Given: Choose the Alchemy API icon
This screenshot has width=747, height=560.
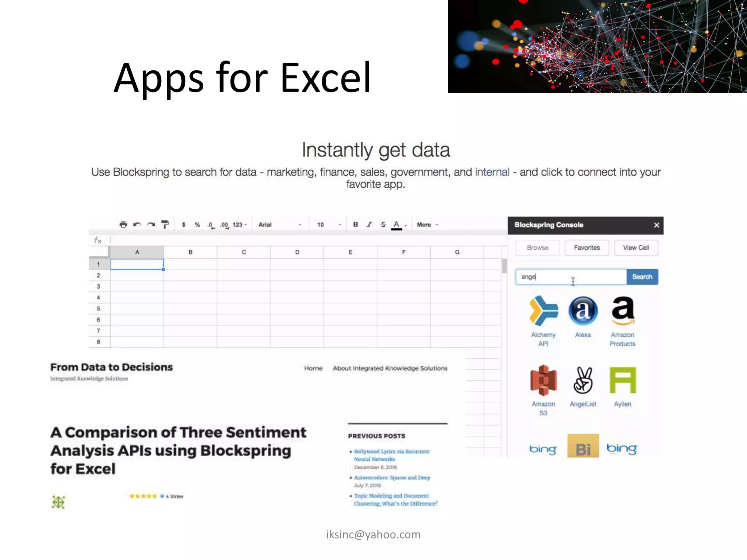Looking at the screenshot, I should 543,311.
